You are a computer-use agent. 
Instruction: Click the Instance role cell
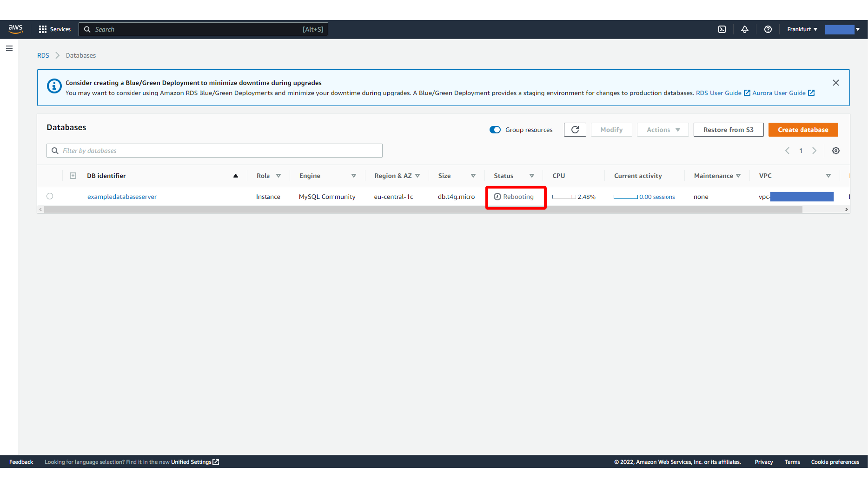click(x=268, y=197)
